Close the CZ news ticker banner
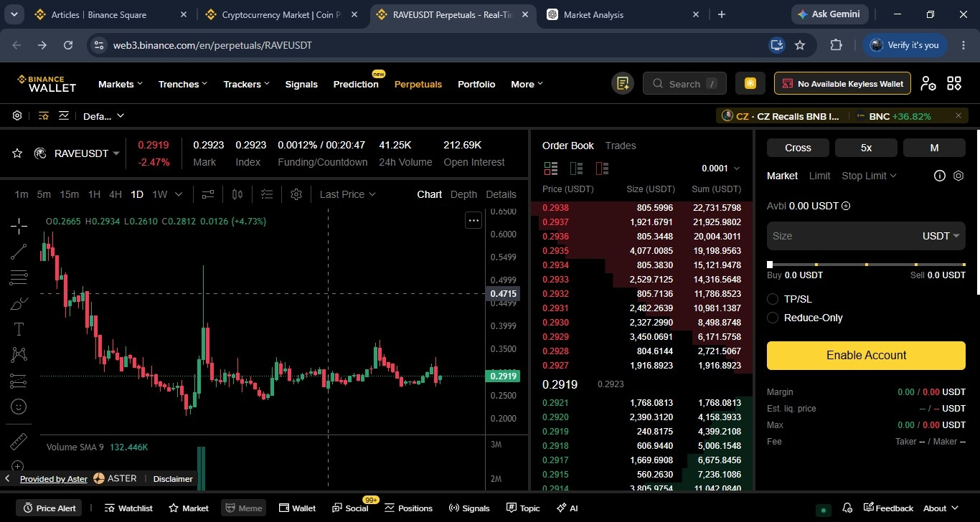 tap(958, 115)
